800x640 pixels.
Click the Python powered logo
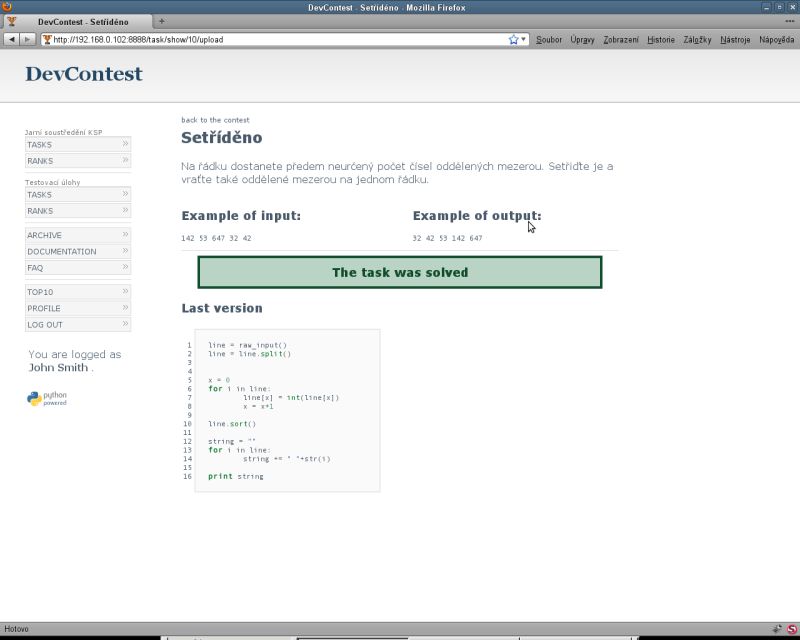(47, 399)
